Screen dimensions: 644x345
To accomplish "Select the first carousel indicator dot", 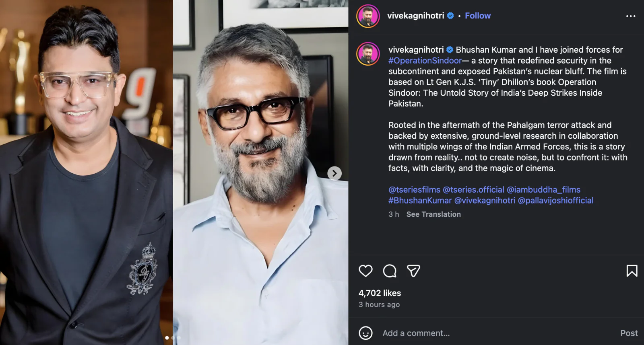I will tap(167, 338).
